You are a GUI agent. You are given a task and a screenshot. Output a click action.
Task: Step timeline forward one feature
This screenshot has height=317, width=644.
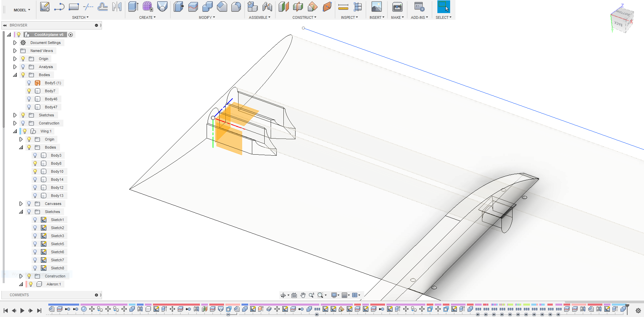click(x=31, y=311)
